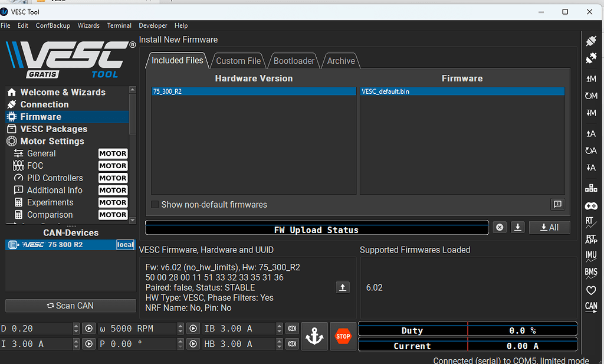Click read default motor configuration icon
604x364 pixels.
(x=591, y=96)
